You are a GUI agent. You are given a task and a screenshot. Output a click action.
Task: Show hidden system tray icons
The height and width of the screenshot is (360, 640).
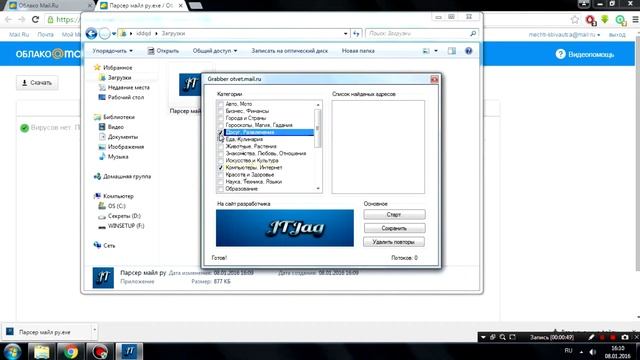click(x=581, y=351)
